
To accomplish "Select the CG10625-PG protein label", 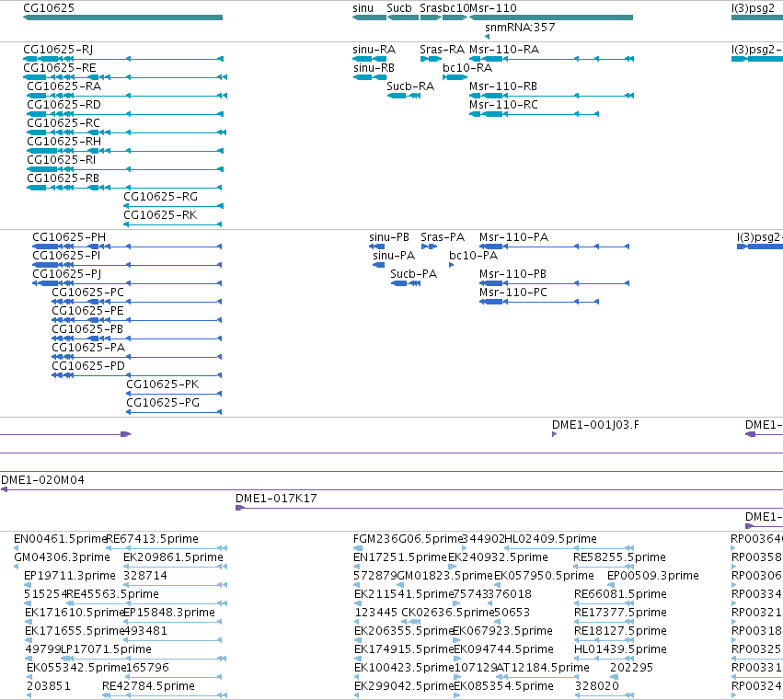I will pyautogui.click(x=163, y=403).
